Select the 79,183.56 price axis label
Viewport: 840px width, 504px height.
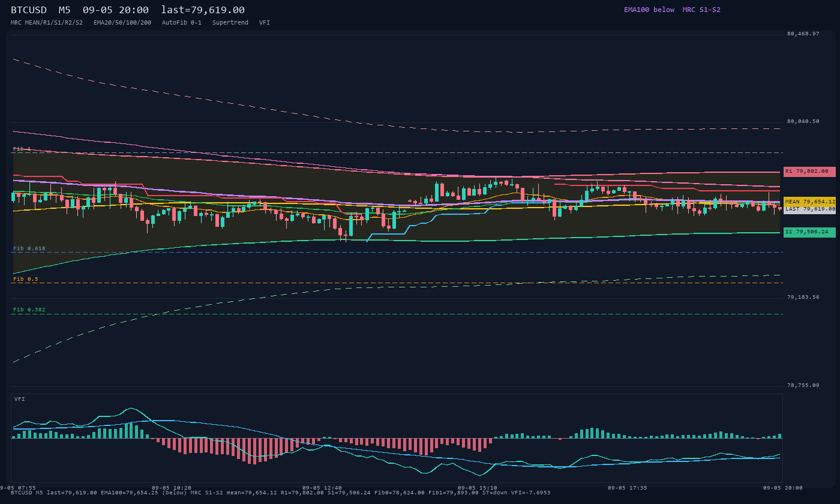[803, 297]
